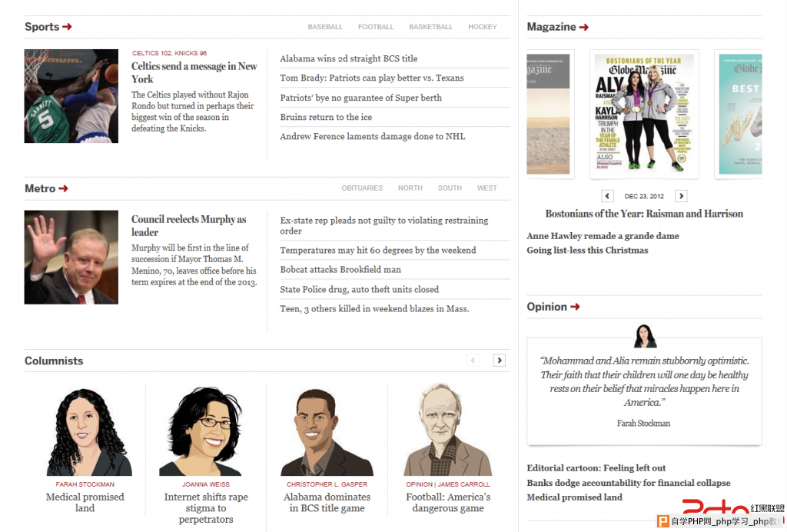787x532 pixels.
Task: Click 'OPINION | JAMES CARROLL' label
Action: (448, 484)
